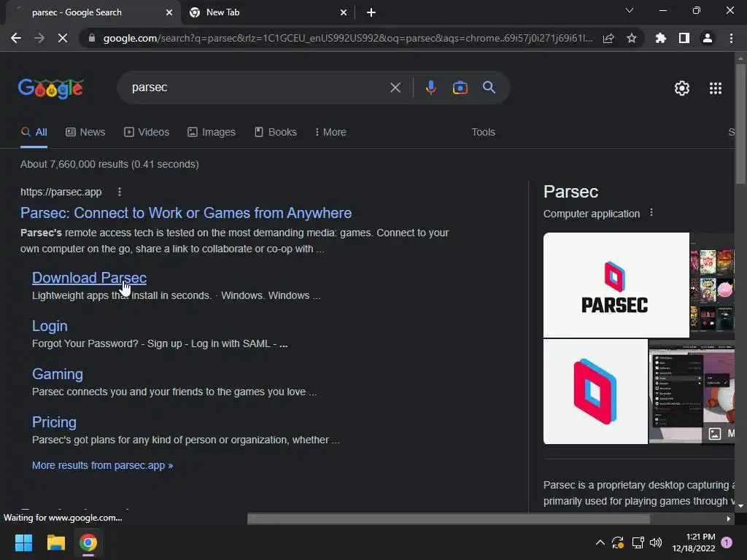Open the Google apps grid

716,88
